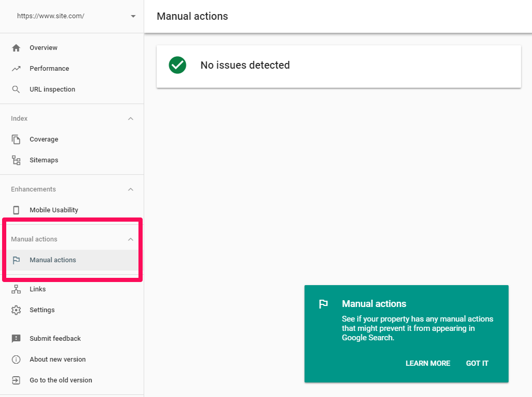Open the property selector dropdown arrow
This screenshot has height=397, width=532.
(133, 16)
